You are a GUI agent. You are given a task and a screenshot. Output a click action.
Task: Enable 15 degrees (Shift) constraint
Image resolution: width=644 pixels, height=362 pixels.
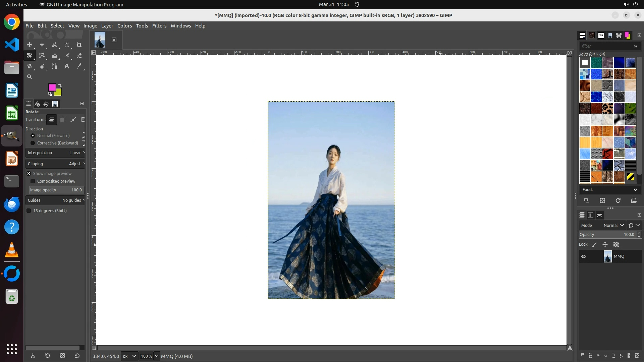29,211
